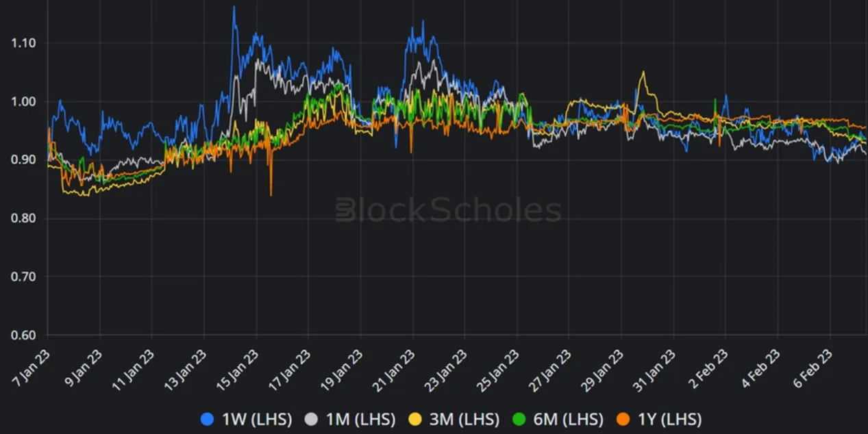Toggle the 1Y (LHS) legend series
Image resolution: width=868 pixels, height=434 pixels.
coord(659,419)
